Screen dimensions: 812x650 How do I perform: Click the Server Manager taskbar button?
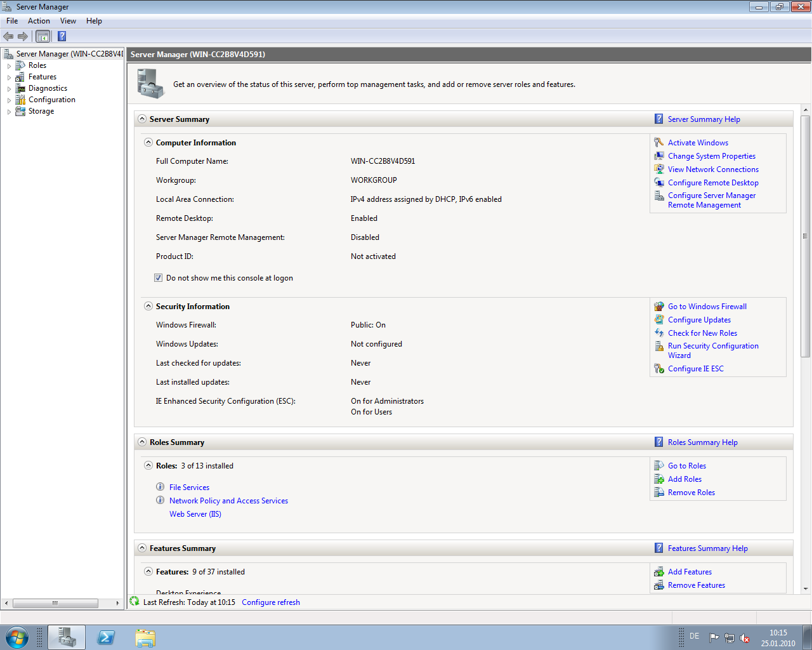coord(67,637)
